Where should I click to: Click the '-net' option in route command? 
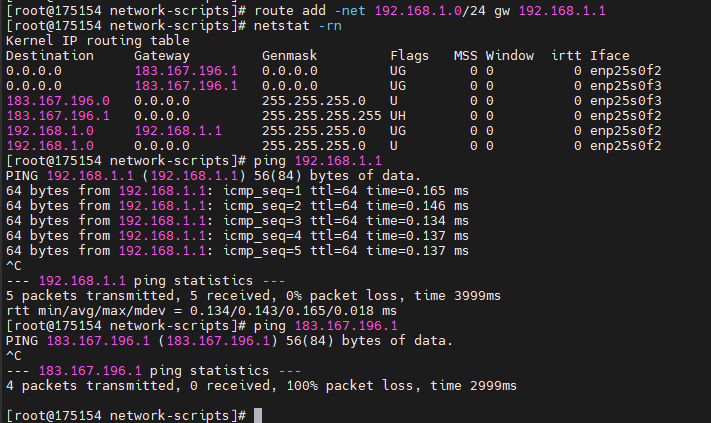pyautogui.click(x=350, y=10)
